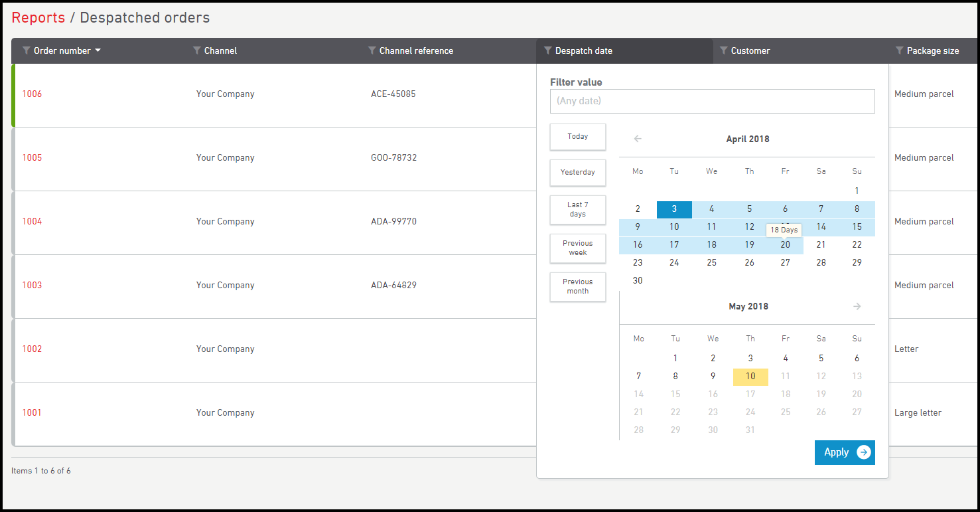Screen dimensions: 980x512
Task: Click the Customer column filter icon
Action: 724,50
